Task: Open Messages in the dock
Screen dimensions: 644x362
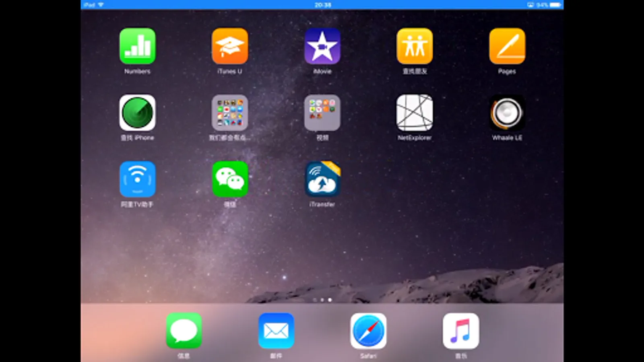Action: tap(184, 331)
